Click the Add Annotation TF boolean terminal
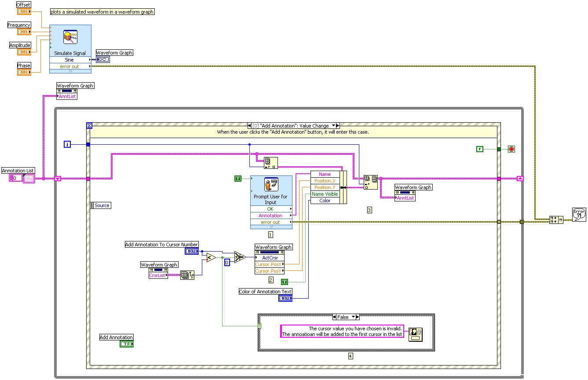 (127, 344)
